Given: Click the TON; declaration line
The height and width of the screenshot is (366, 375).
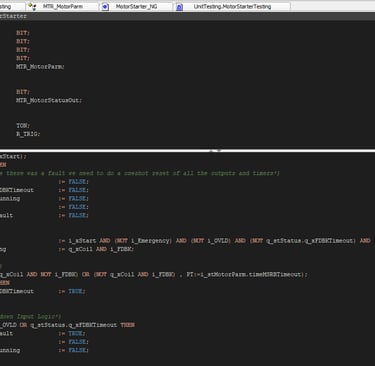Looking at the screenshot, I should [x=23, y=126].
